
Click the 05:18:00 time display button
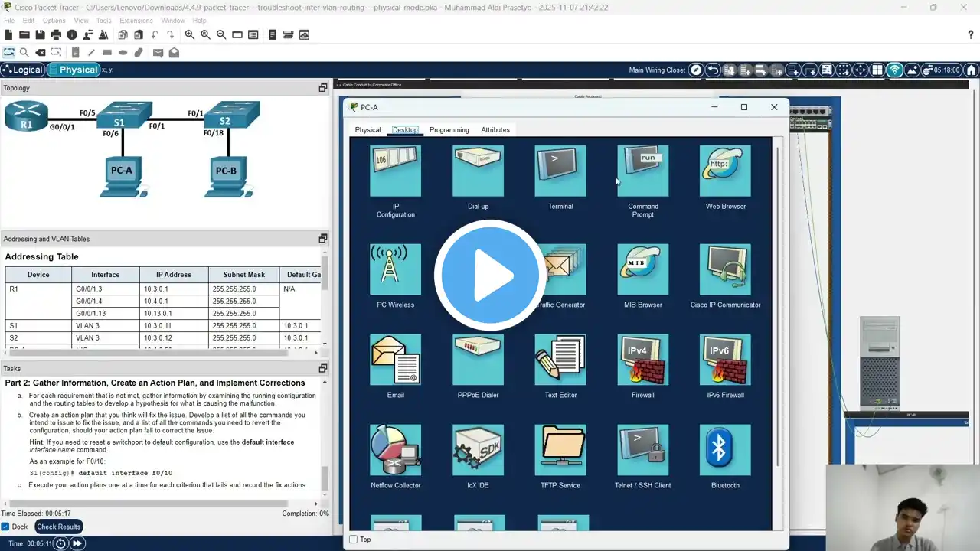pyautogui.click(x=942, y=70)
